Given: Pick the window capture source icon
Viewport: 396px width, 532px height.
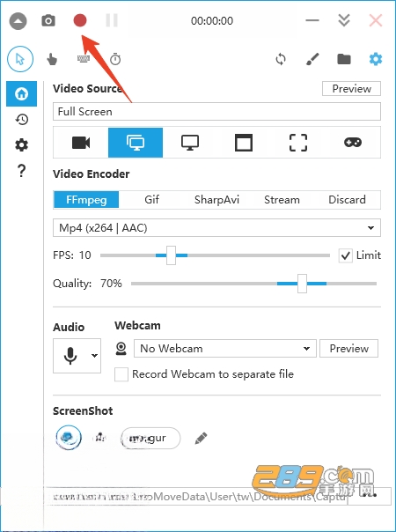Looking at the screenshot, I should pyautogui.click(x=244, y=143).
